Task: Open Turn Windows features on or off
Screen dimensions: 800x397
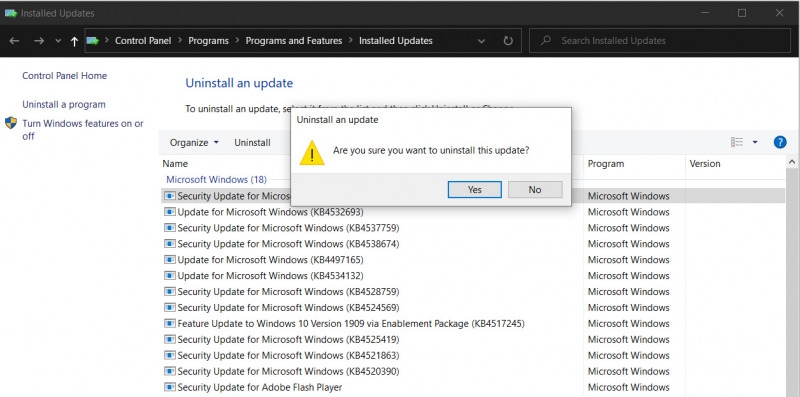Action: click(x=83, y=130)
